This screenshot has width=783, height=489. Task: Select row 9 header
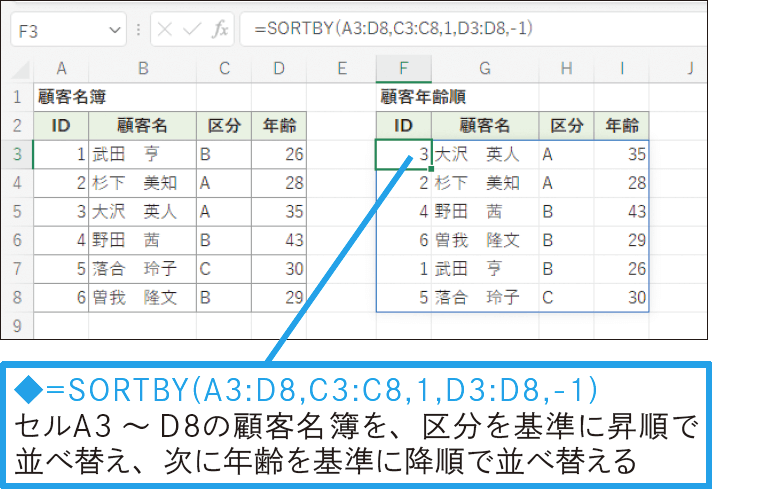coord(17,326)
